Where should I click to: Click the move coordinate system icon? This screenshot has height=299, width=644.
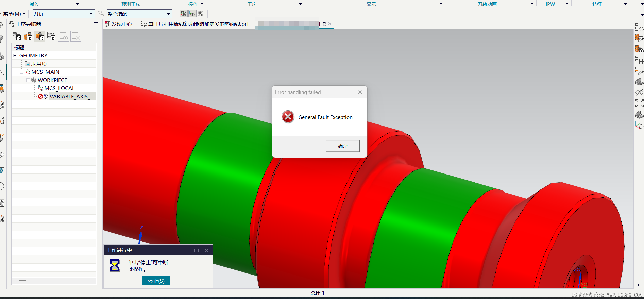(639, 126)
